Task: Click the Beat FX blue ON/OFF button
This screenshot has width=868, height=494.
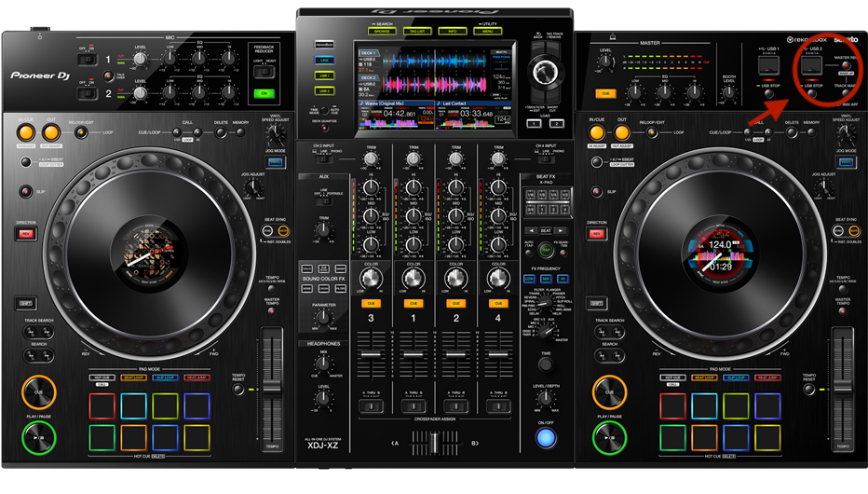Action: coord(546,437)
